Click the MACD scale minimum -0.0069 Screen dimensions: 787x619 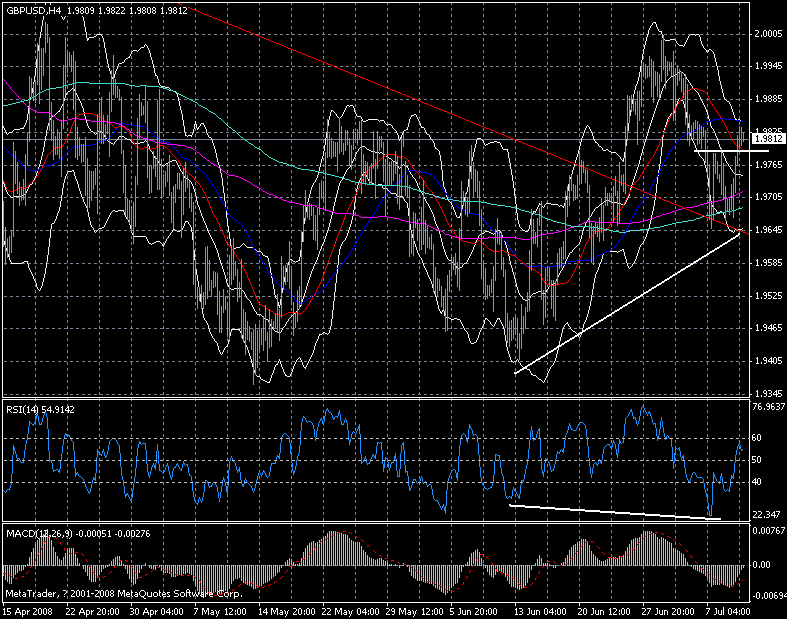(768, 595)
